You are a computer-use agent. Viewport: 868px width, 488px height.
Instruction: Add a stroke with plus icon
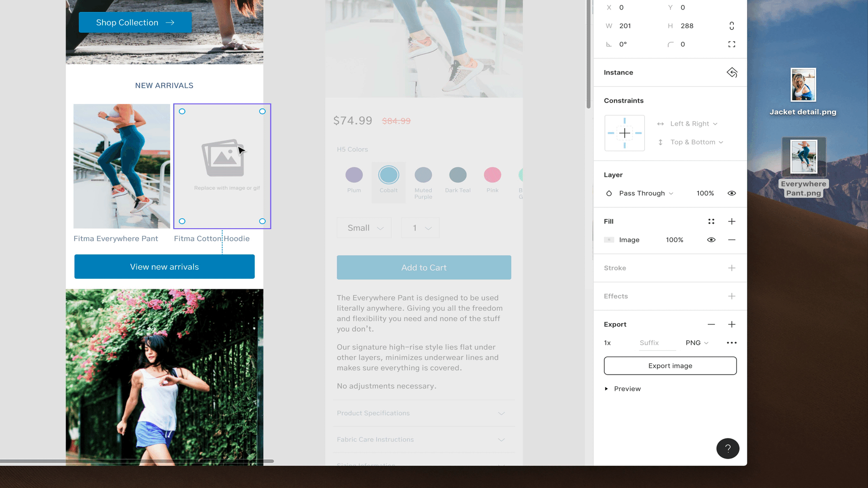tap(731, 268)
